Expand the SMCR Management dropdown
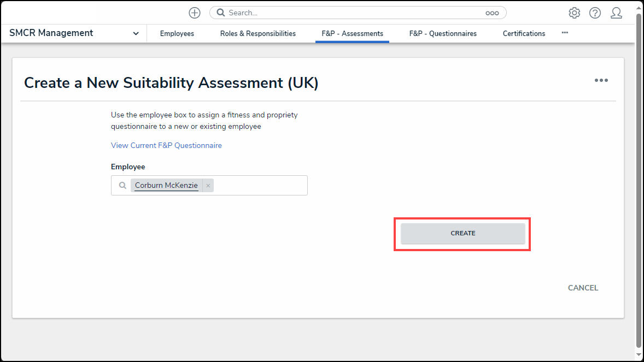Image resolution: width=644 pixels, height=362 pixels. [x=136, y=33]
